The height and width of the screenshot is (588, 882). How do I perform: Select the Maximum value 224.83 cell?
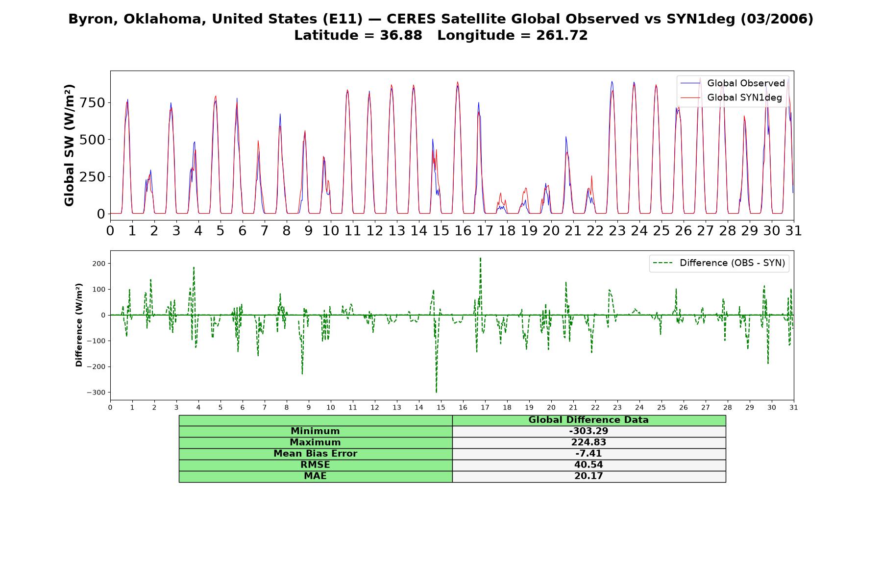point(589,442)
